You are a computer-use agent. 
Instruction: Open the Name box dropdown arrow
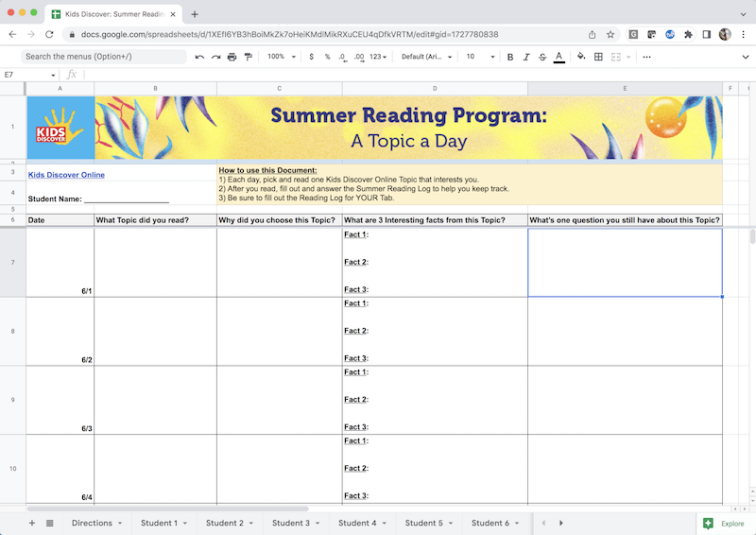pyautogui.click(x=53, y=76)
